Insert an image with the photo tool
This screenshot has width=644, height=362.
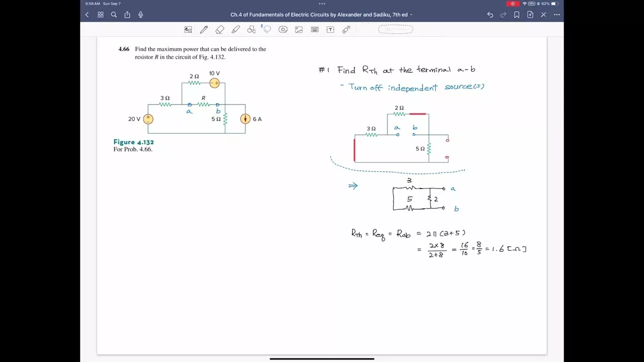point(299,30)
